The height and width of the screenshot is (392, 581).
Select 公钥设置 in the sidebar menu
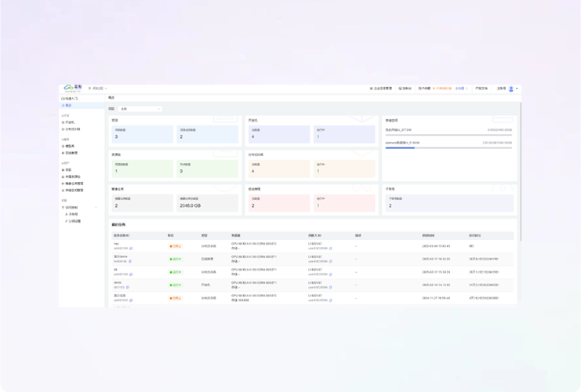74,221
